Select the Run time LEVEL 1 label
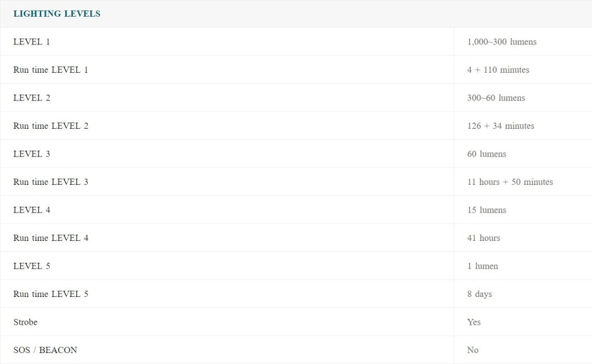The width and height of the screenshot is (592, 364). (x=51, y=70)
